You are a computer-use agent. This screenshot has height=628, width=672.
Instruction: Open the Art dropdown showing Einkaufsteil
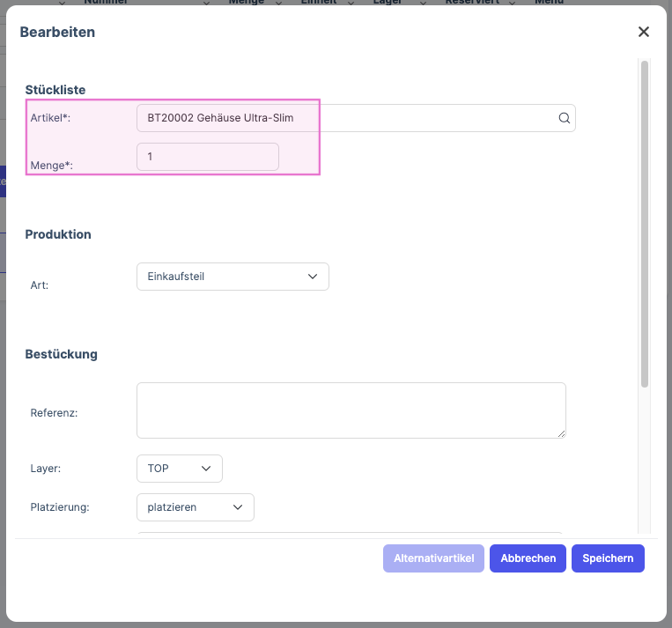pyautogui.click(x=233, y=277)
